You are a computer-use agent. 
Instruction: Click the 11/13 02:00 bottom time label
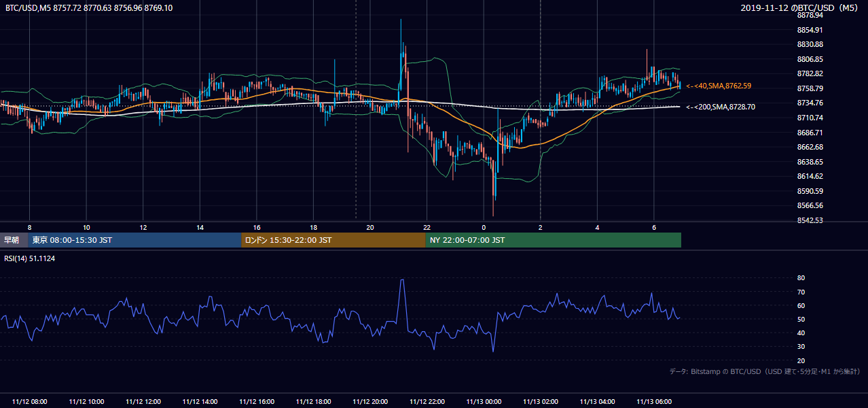[x=541, y=402]
